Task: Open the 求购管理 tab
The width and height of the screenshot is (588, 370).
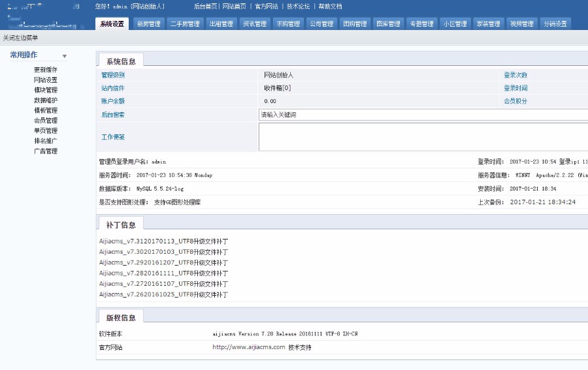Action: pos(288,23)
